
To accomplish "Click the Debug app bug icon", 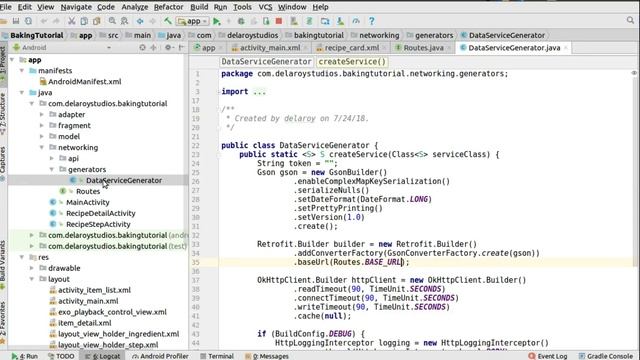I will click(x=241, y=21).
